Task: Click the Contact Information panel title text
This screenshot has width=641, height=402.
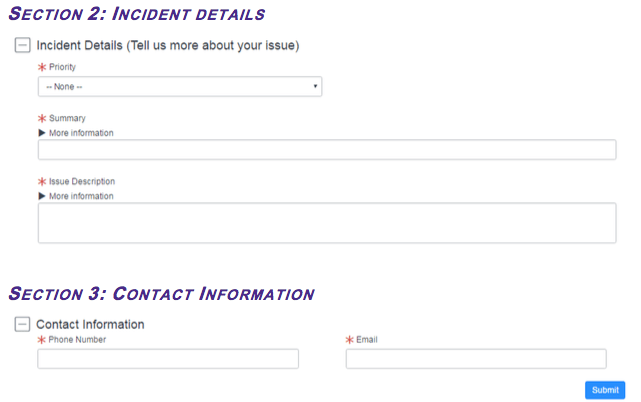Action: pos(90,324)
